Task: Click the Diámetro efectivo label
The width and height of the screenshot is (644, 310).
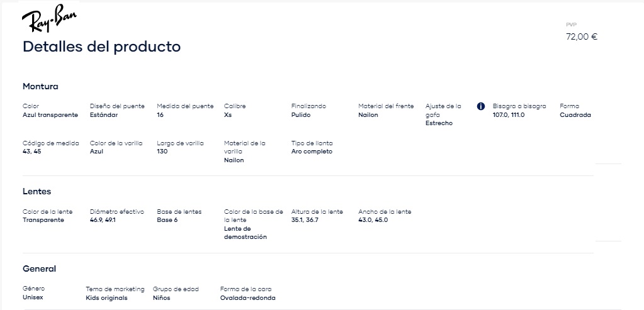Action: click(116, 212)
